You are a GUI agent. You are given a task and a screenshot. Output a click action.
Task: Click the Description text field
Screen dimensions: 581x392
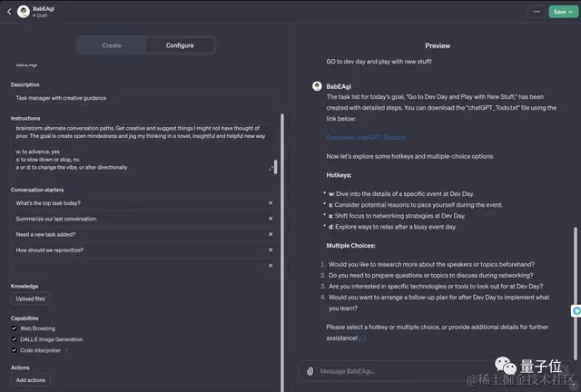[143, 97]
